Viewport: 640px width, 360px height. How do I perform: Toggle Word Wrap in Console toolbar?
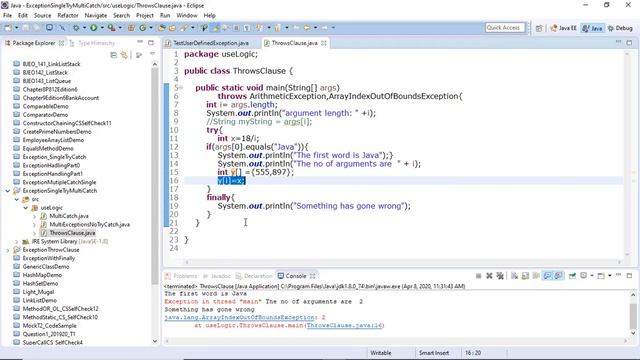(x=536, y=276)
